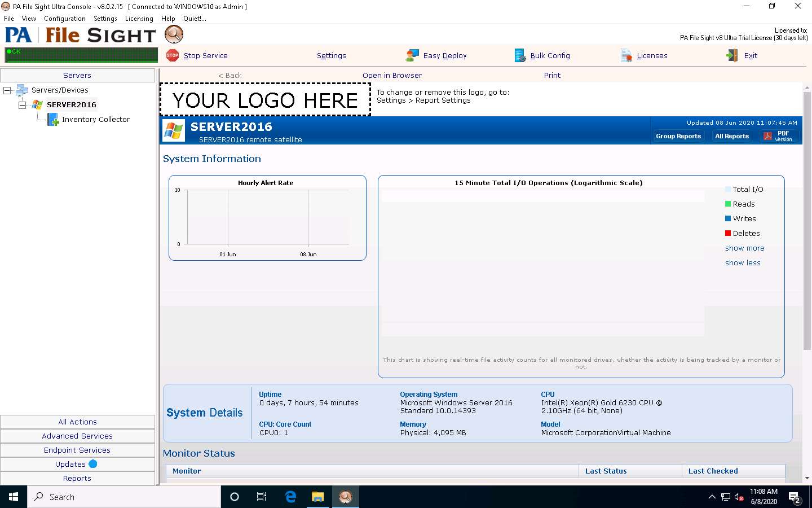
Task: Click the show more chart link
Action: (x=745, y=248)
